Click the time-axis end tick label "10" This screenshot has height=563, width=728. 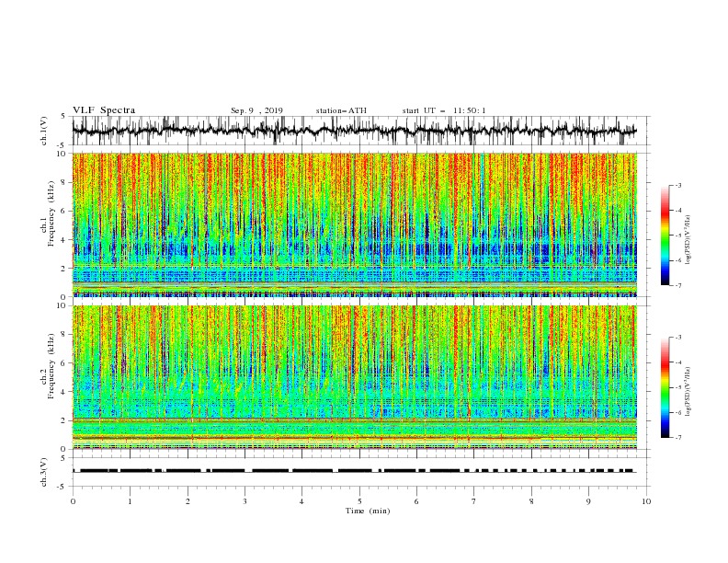point(646,501)
